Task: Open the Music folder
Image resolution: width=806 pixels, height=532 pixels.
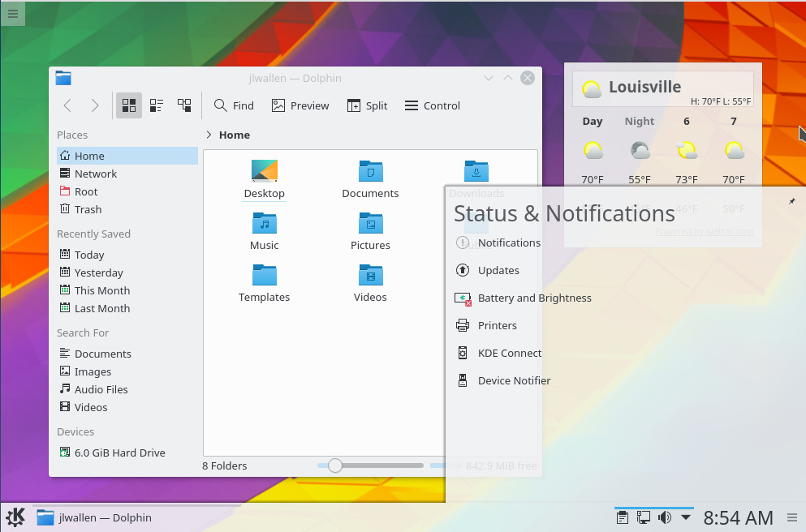Action: (x=265, y=231)
